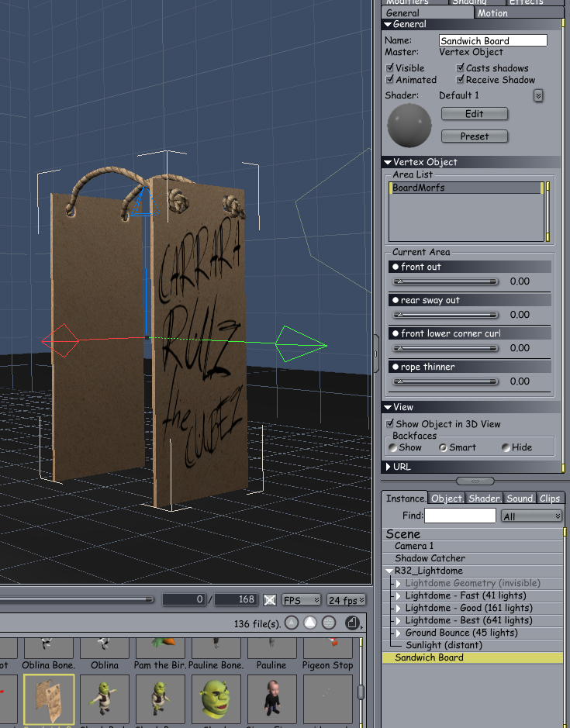Click the Find search field

tap(460, 516)
